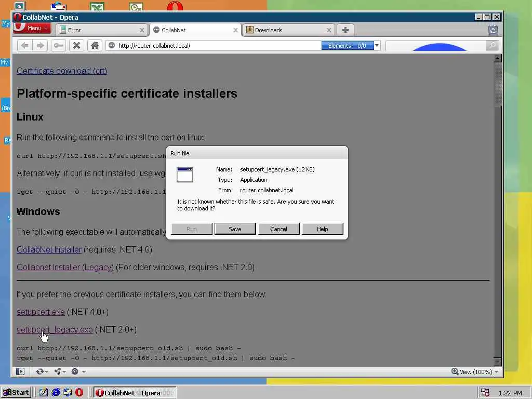
Task: Close the Error tab
Action: (142, 30)
